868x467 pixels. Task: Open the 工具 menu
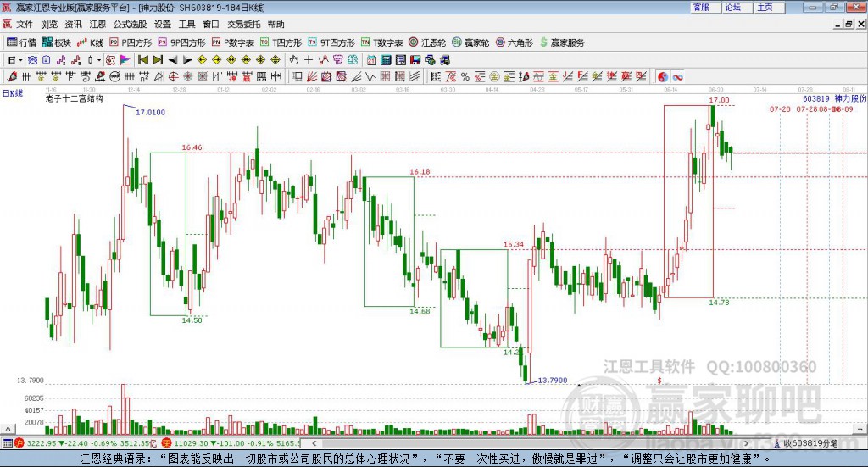click(187, 25)
